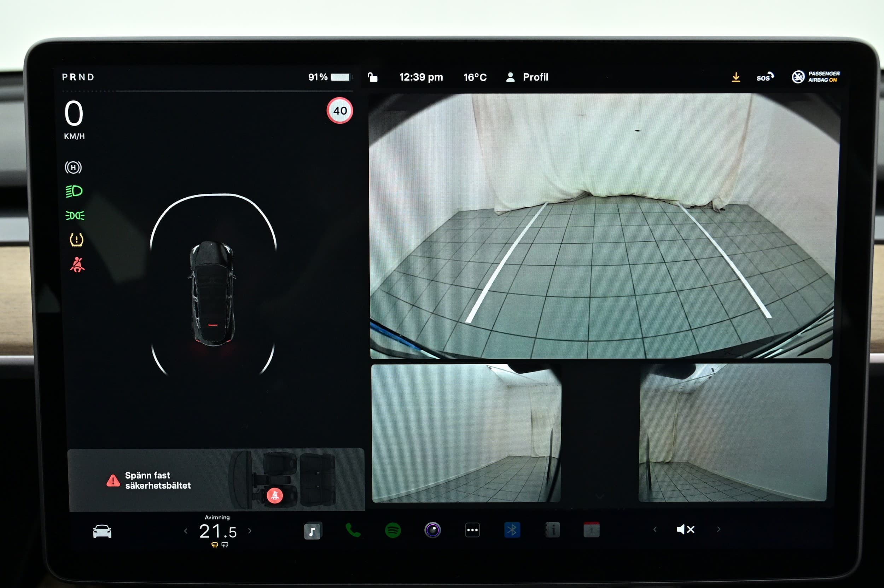Tap the 91% battery percentage
The image size is (884, 588).
pos(318,77)
